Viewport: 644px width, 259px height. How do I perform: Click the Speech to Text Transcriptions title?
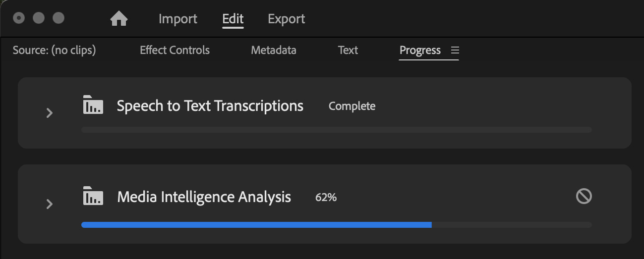[210, 105]
